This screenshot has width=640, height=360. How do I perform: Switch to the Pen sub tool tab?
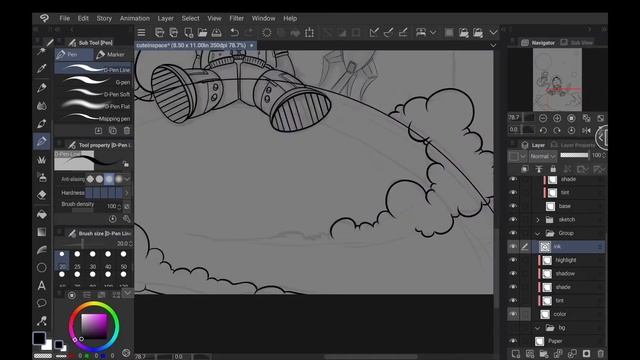click(x=74, y=54)
